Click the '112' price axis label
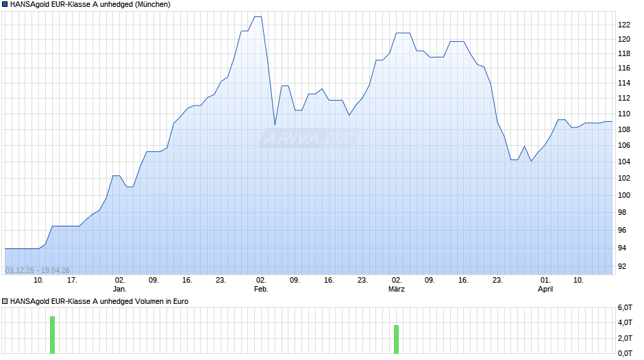This screenshot has width=644, height=360. (624, 98)
